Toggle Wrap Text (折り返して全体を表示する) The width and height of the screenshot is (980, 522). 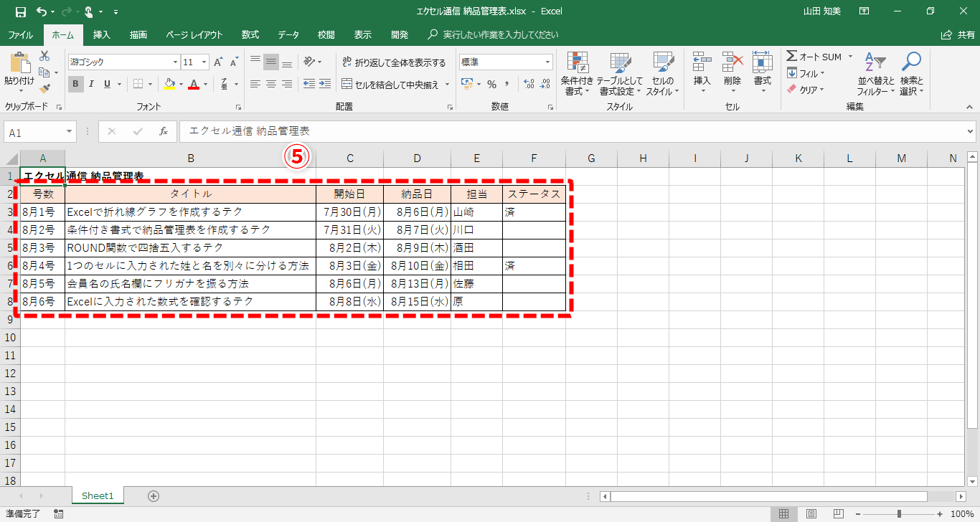[394, 62]
